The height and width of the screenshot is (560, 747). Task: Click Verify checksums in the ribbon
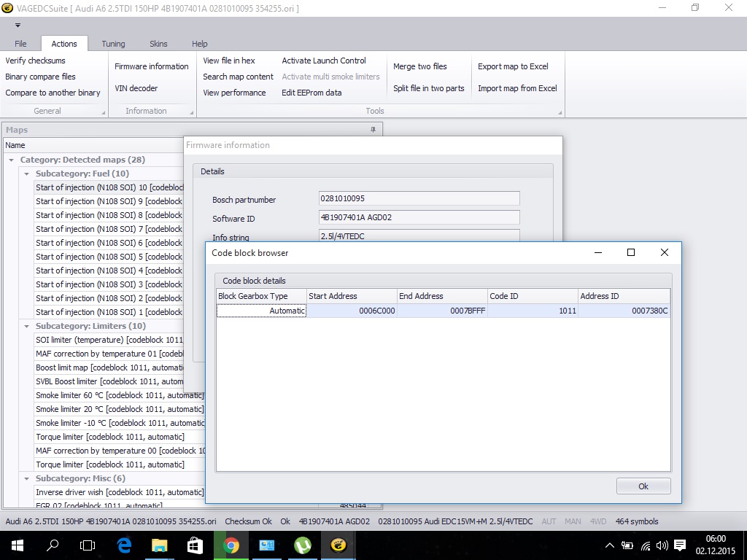35,61
